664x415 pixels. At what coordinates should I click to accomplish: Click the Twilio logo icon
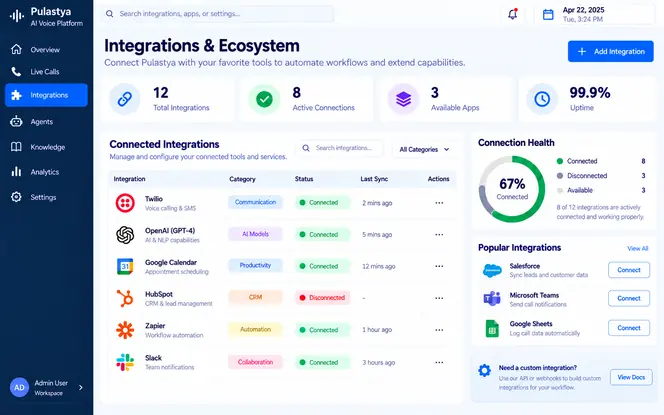125,203
